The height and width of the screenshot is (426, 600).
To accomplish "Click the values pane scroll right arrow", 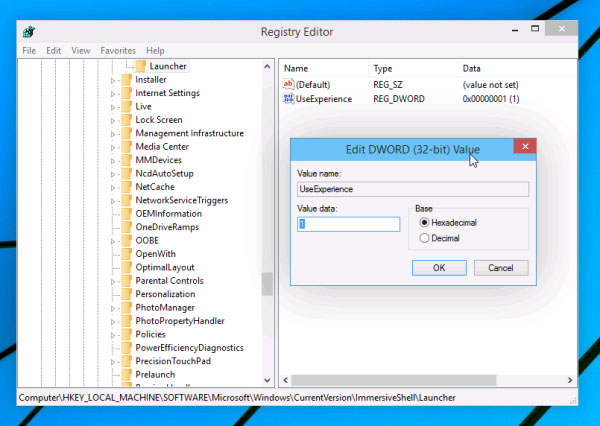I will [x=570, y=380].
